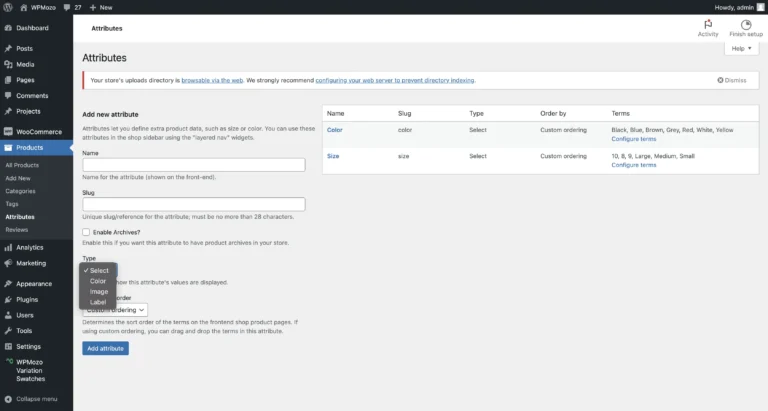The width and height of the screenshot is (768, 411).
Task: Click Custom ordering in Size row
Action: [563, 156]
